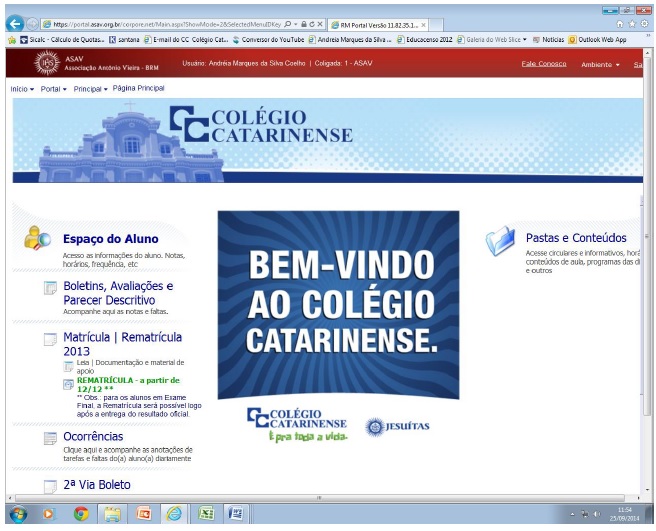This screenshot has height=531, width=656.
Task: Click the volume speaker icon in system tray
Action: [x=597, y=514]
